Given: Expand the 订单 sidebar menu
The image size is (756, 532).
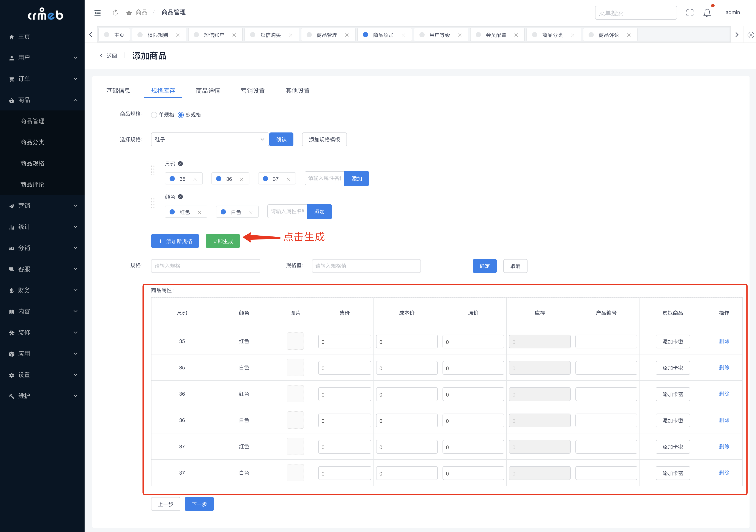Looking at the screenshot, I should point(42,79).
